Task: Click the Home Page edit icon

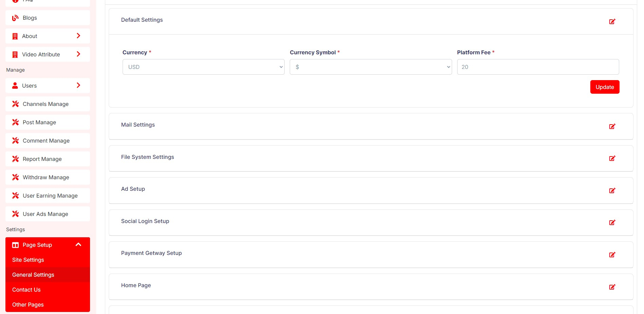Action: coord(612,287)
